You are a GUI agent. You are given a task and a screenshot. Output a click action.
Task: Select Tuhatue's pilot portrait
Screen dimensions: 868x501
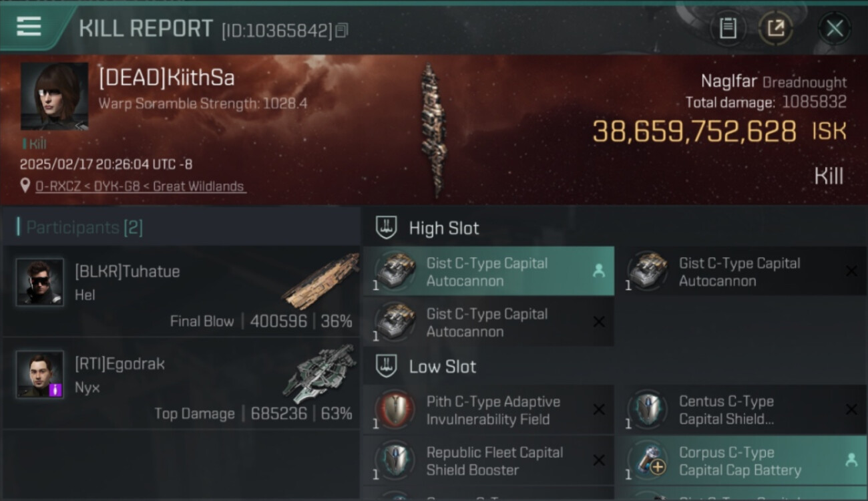pos(40,283)
